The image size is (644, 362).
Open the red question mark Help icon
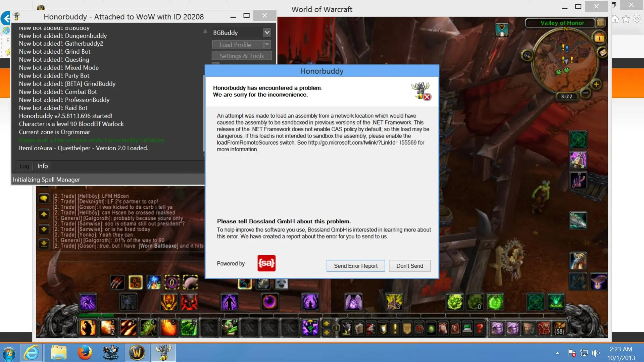click(480, 328)
